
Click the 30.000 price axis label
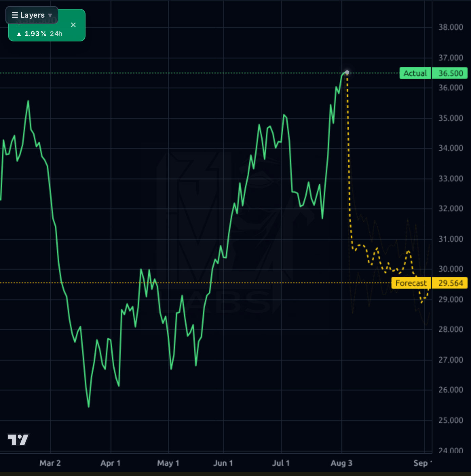(451, 269)
